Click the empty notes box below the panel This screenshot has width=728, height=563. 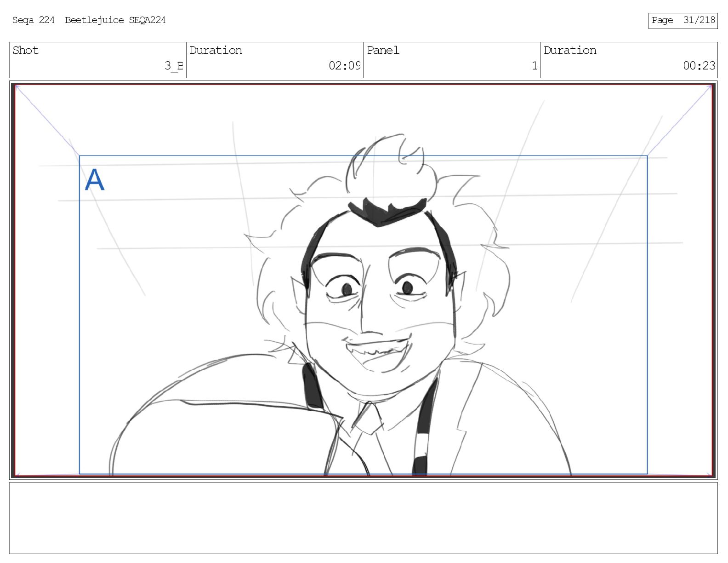[363, 518]
